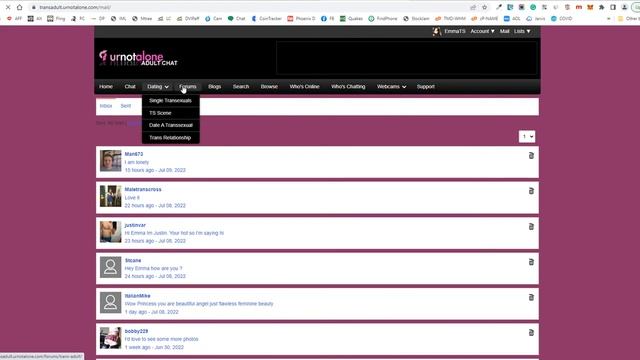Delete the 'Hey Emma how are you' message
This screenshot has height=360, width=640.
pos(531,262)
